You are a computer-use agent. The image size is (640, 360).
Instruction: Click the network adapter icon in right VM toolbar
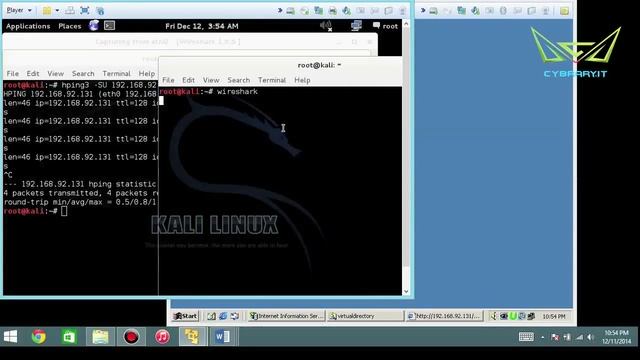click(x=462, y=11)
